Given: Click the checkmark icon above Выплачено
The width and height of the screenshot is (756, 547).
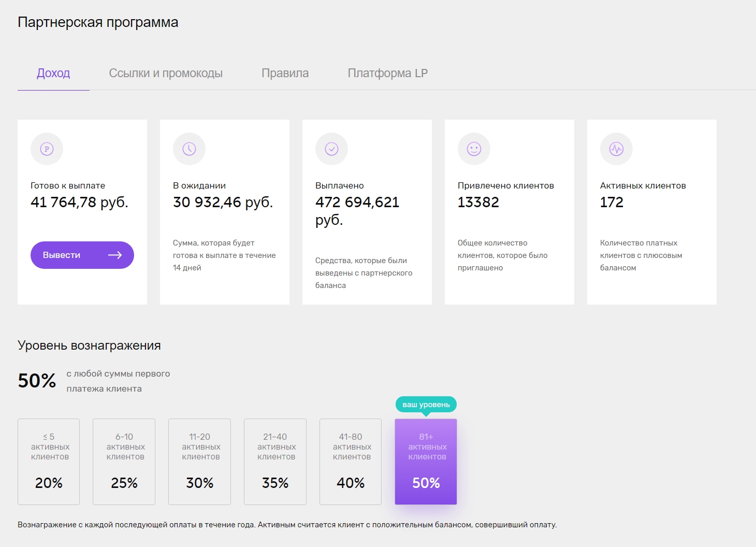Looking at the screenshot, I should 331,149.
